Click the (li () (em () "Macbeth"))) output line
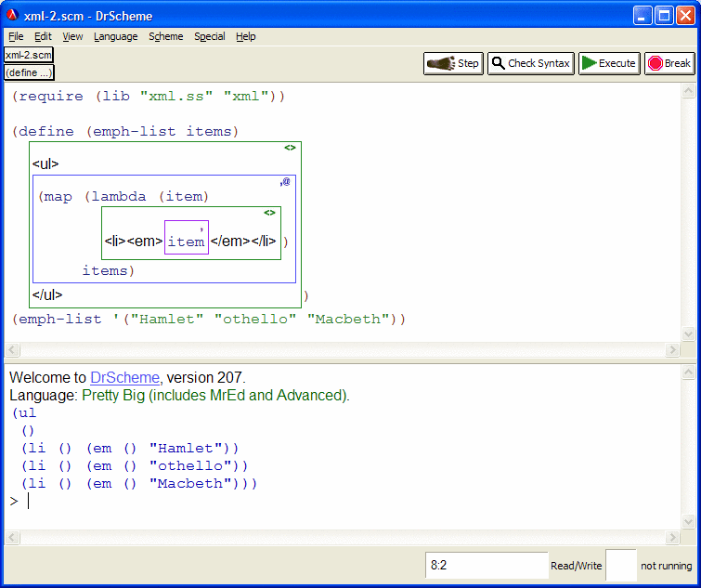 (x=139, y=483)
